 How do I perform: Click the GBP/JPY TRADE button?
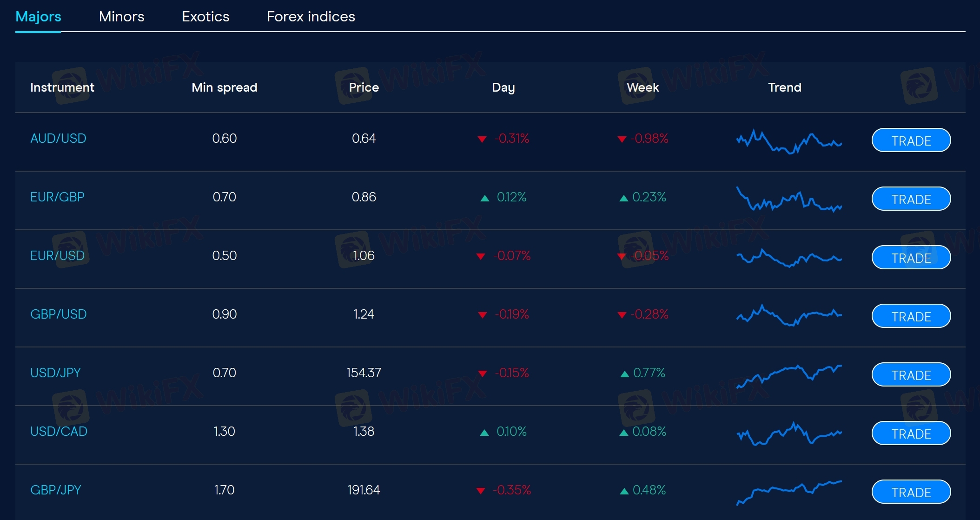911,492
